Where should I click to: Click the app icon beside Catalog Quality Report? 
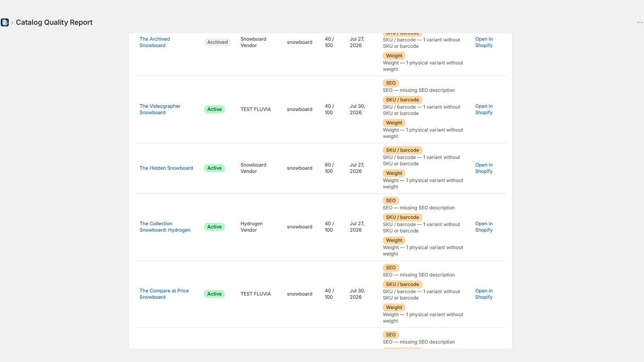5,23
